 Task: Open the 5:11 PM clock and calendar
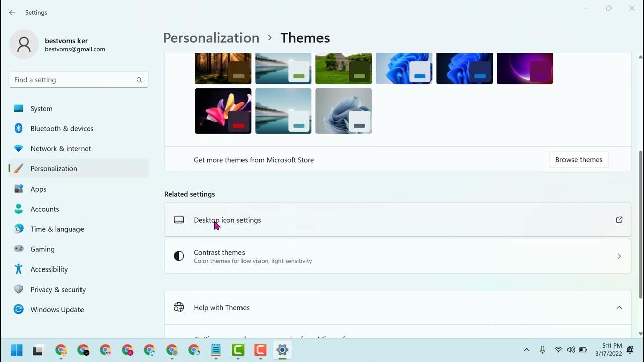coord(608,350)
